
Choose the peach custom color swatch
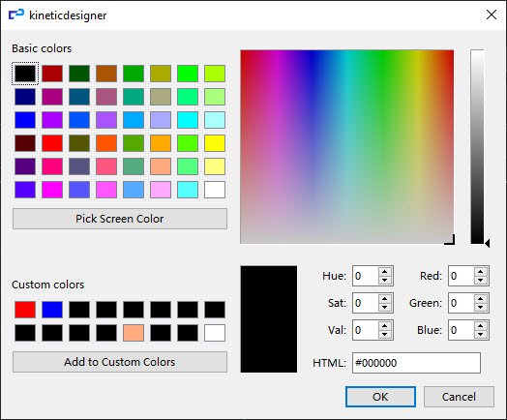pyautogui.click(x=134, y=333)
